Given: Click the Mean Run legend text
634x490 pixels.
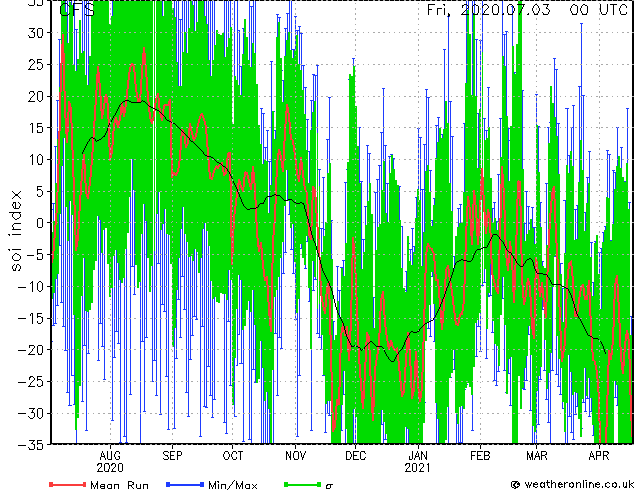Looking at the screenshot, I should [x=119, y=485].
